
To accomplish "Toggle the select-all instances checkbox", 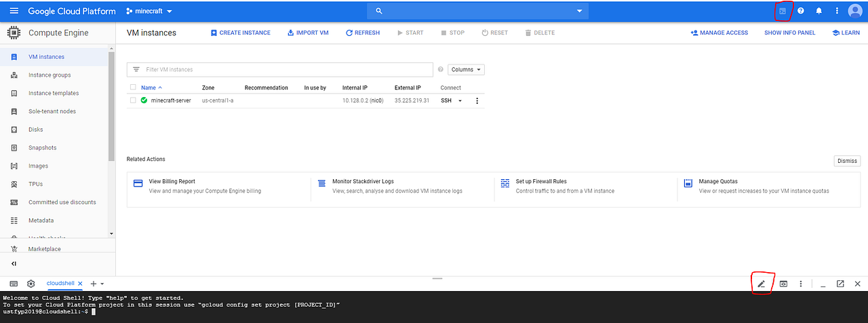I will [x=133, y=88].
